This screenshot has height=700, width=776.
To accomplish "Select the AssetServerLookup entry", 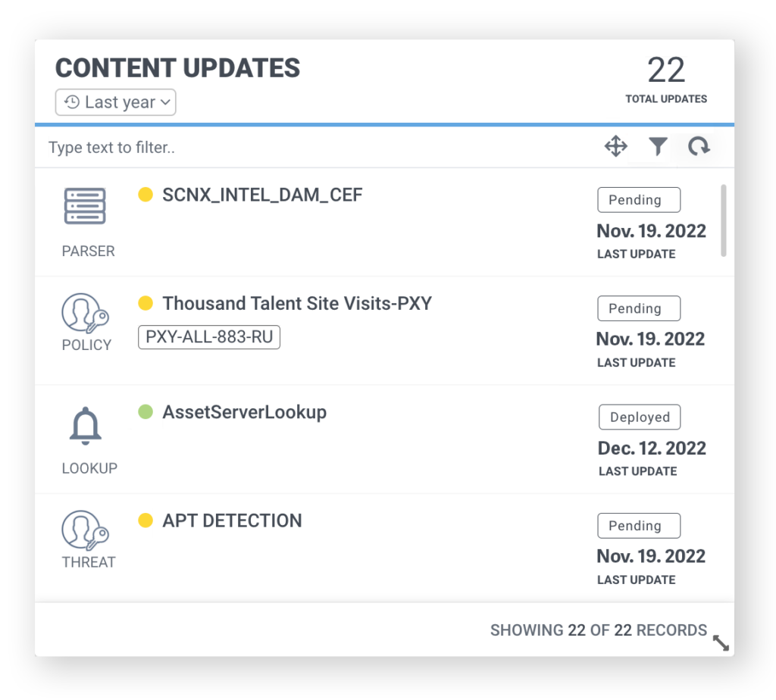I will pos(244,413).
